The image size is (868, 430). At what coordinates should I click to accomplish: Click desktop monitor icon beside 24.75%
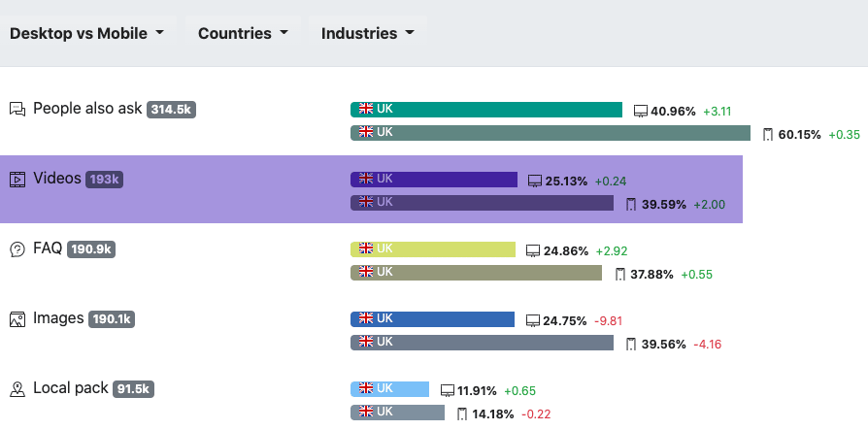click(532, 320)
